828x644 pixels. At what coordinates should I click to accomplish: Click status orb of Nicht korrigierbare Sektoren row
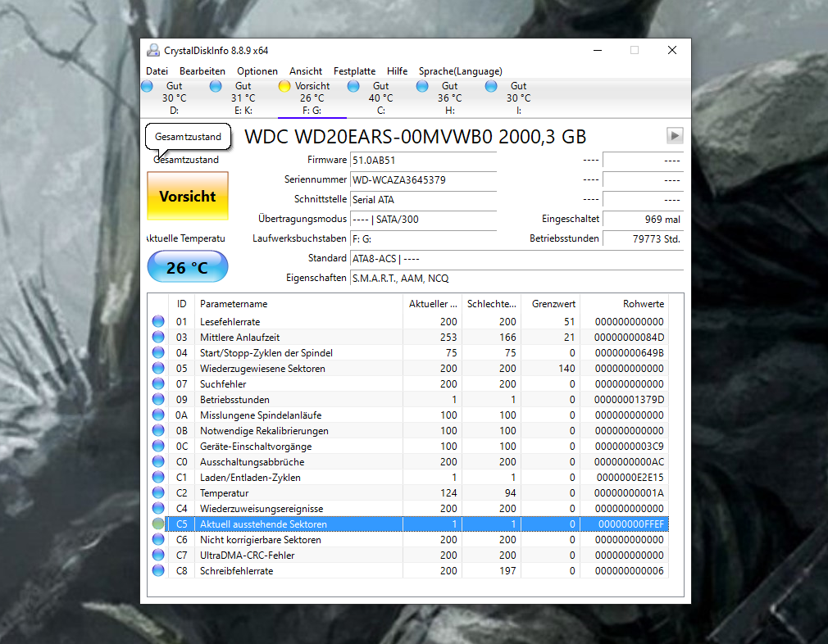tap(158, 539)
